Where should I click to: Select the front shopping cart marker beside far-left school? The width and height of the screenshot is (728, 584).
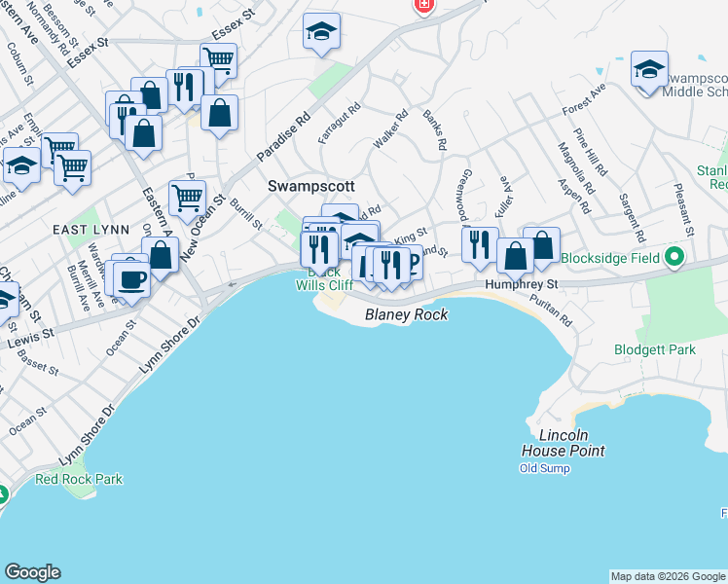(x=72, y=168)
